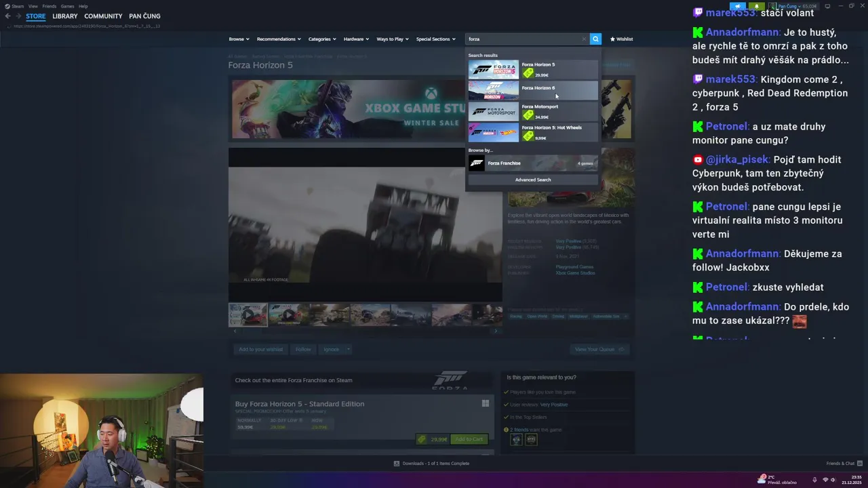Switch to the COMMUNITY tab

[103, 16]
